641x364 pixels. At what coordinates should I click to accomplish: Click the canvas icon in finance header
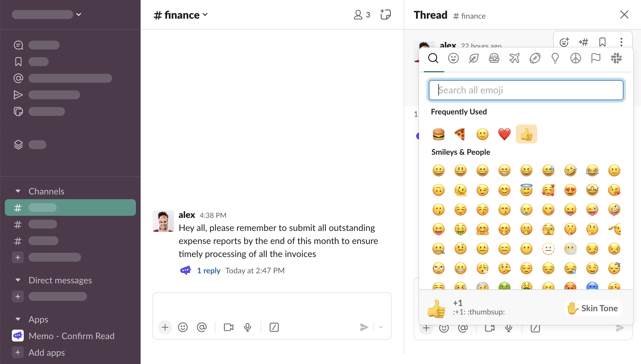[x=385, y=15]
